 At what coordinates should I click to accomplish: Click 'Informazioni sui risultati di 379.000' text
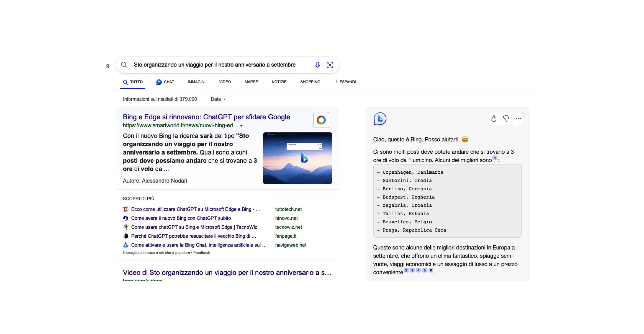point(160,99)
